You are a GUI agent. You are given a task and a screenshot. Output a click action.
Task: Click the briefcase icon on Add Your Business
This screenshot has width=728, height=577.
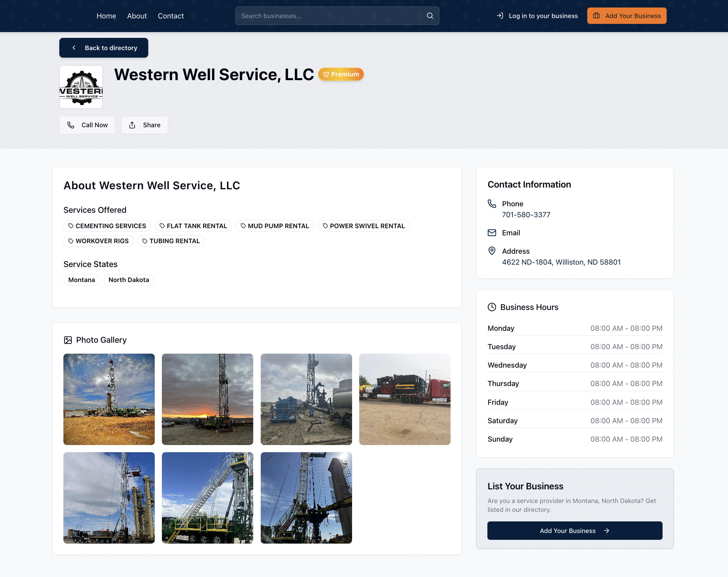pos(596,15)
